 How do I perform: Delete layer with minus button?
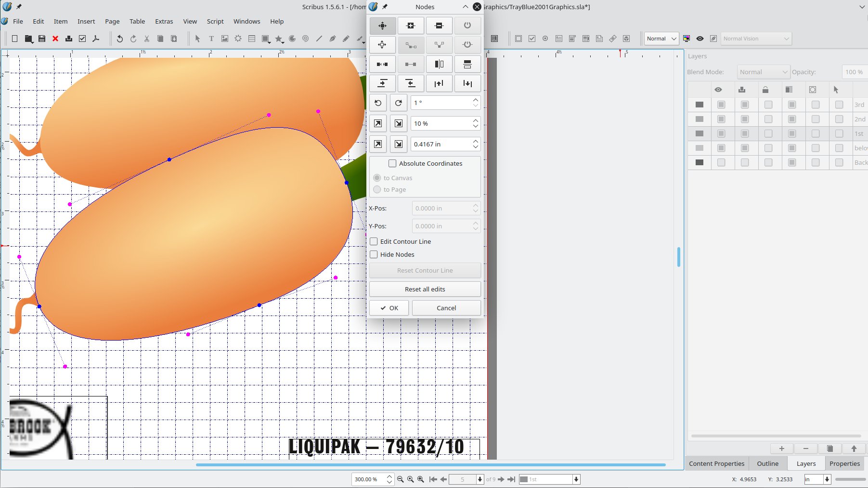(806, 448)
